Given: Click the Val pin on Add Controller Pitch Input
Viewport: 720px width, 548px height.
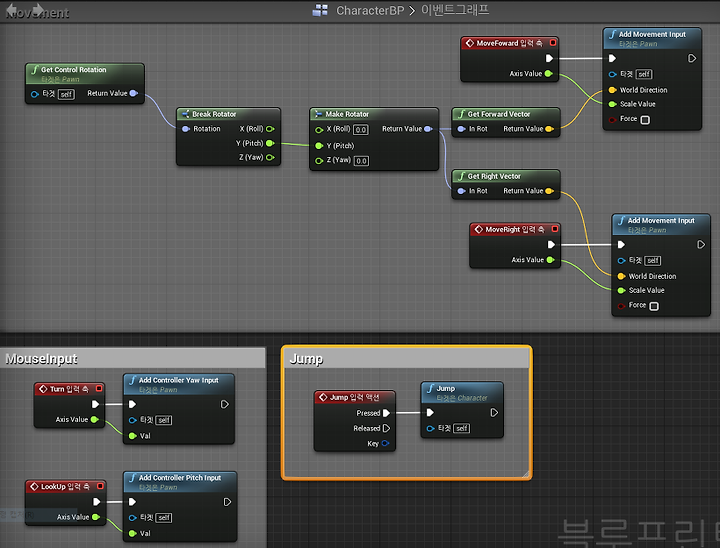Looking at the screenshot, I should pos(132,533).
